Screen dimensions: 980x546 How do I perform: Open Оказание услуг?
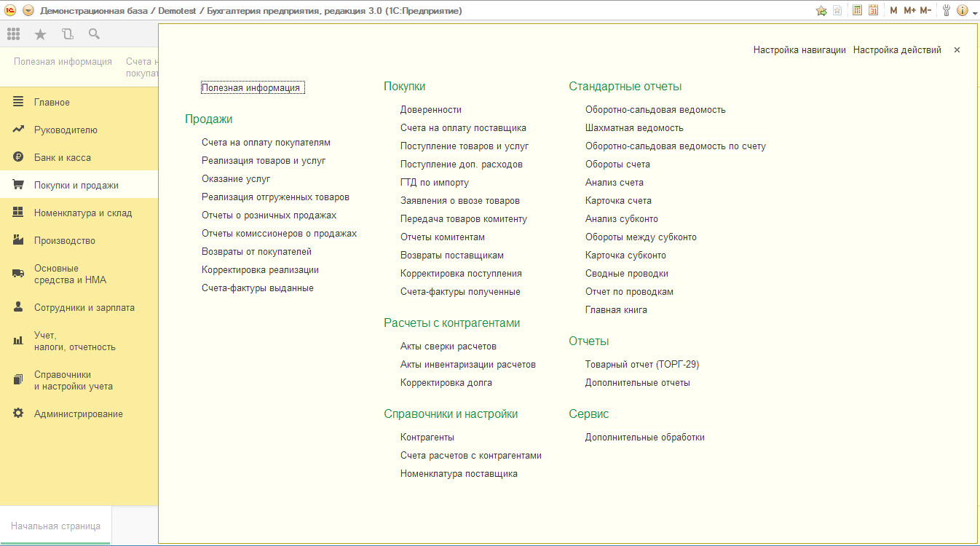236,179
